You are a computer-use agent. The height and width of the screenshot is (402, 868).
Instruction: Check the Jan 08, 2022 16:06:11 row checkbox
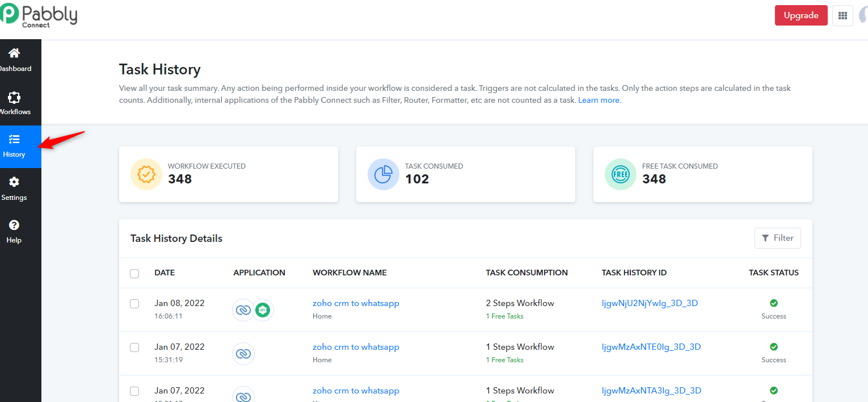[134, 304]
